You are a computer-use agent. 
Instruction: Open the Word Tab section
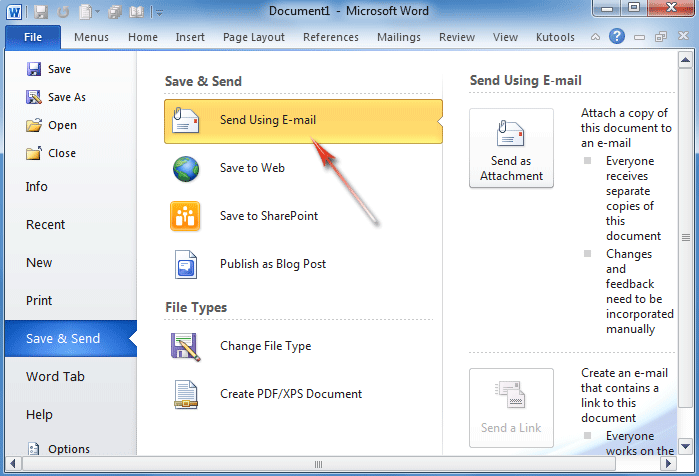click(x=55, y=377)
